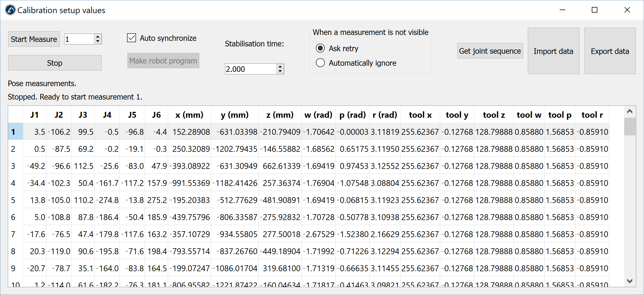The image size is (644, 295).
Task: Choose Automatically ignore for invisible measurements
Action: [320, 63]
